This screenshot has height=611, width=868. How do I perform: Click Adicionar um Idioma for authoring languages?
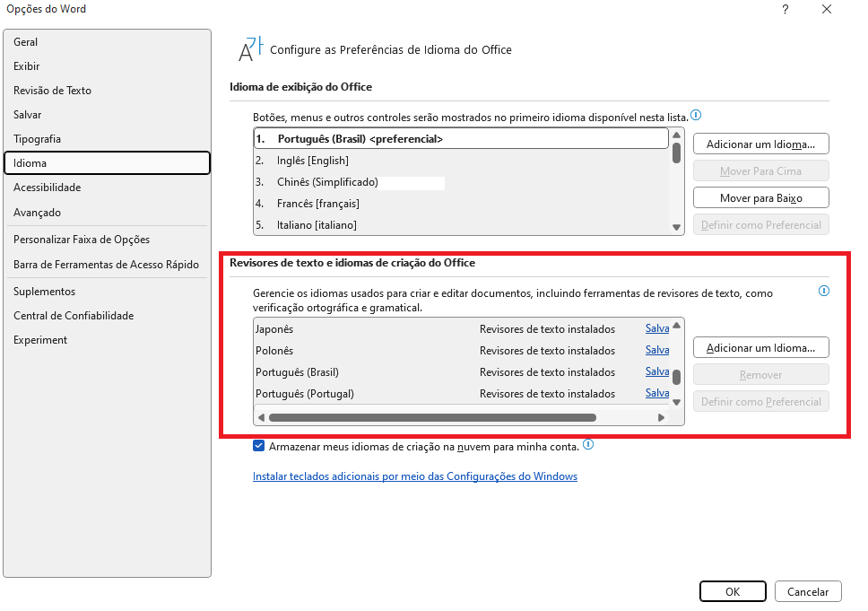pos(760,348)
